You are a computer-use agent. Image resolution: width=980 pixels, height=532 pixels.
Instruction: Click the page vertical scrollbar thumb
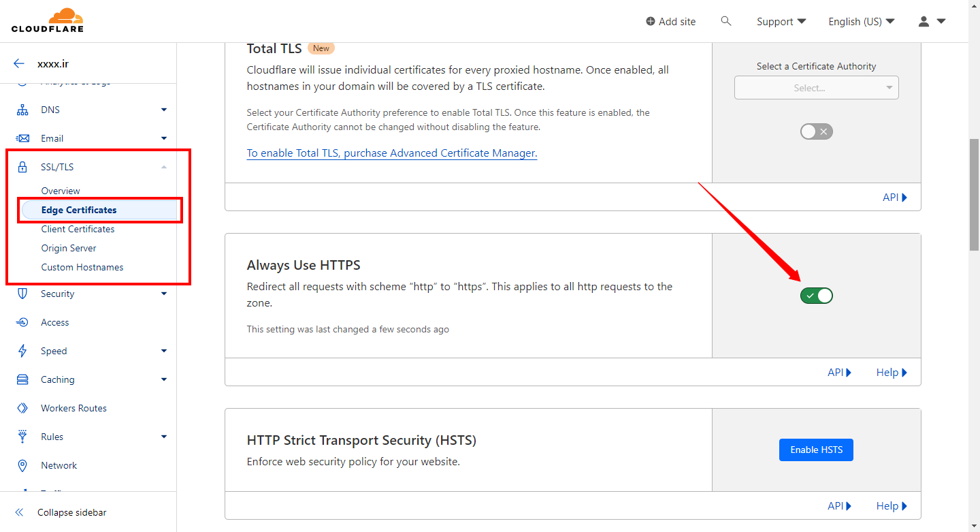[974, 195]
